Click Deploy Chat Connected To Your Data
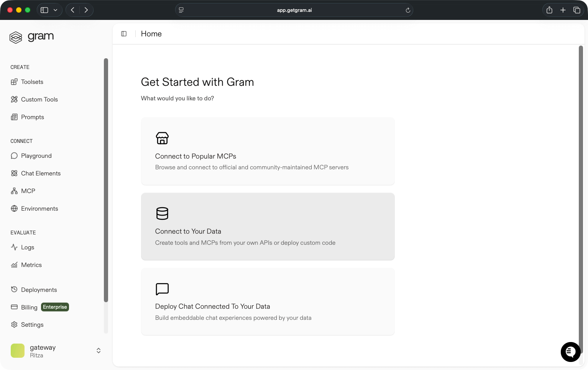Image resolution: width=588 pixels, height=370 pixels. pos(268,302)
